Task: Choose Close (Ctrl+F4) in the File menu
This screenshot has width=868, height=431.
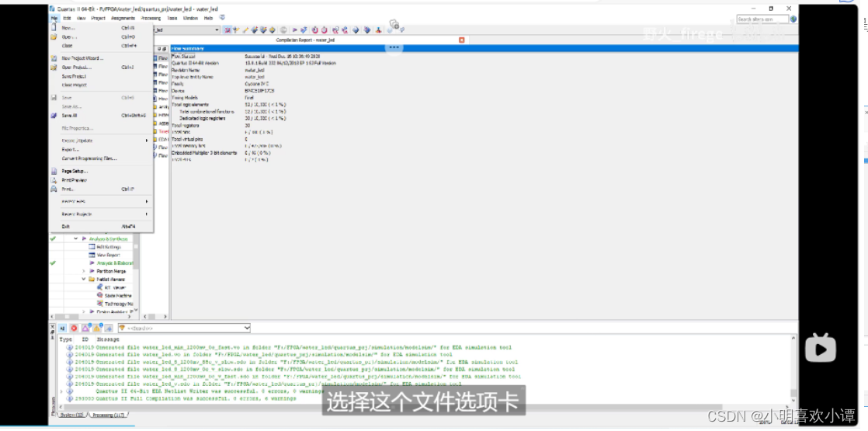Action: point(101,46)
